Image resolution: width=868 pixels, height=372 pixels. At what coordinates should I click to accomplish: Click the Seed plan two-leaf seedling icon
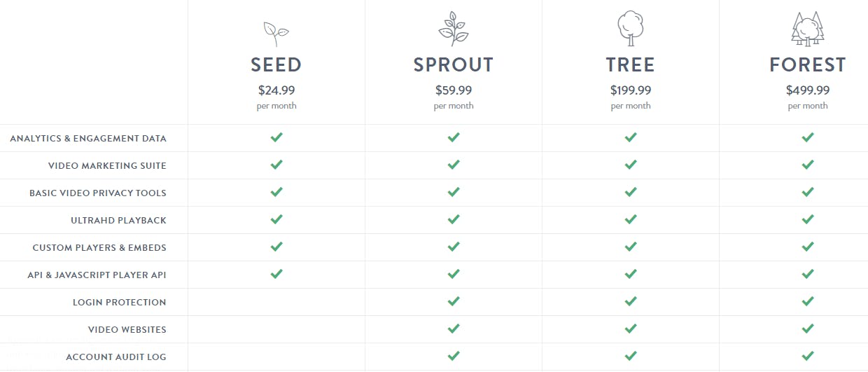click(x=276, y=34)
